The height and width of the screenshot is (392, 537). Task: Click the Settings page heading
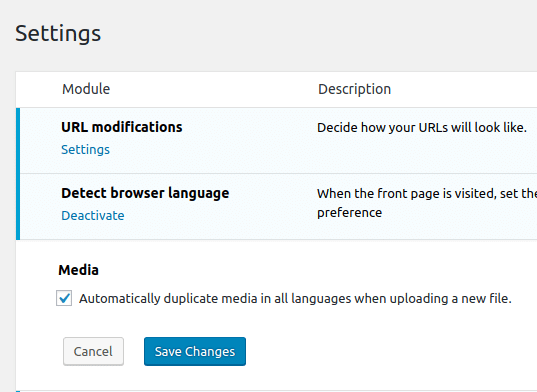58,33
